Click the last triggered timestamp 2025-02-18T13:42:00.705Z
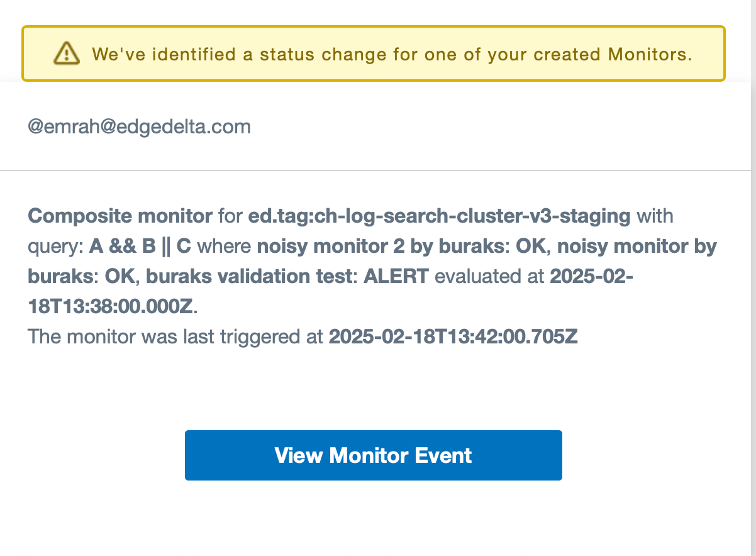This screenshot has width=756, height=556. click(453, 337)
